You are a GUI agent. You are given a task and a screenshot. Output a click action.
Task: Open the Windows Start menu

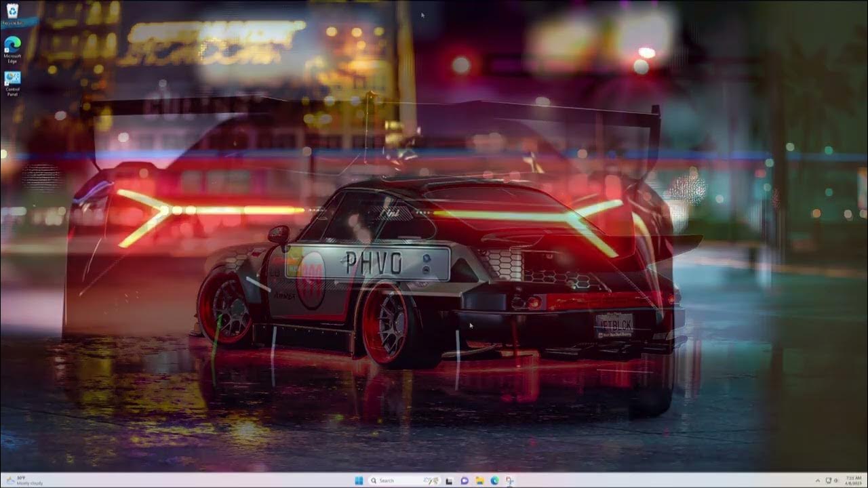pyautogui.click(x=359, y=481)
